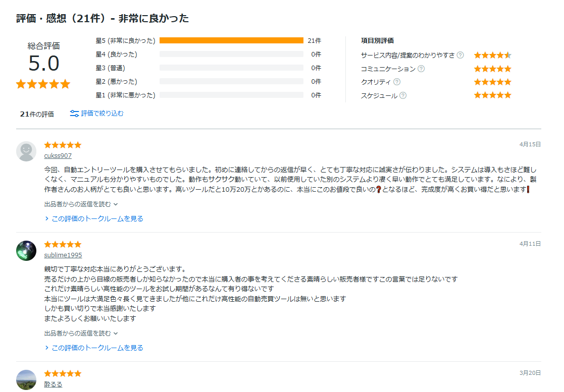Expand seller reply under sublime1995's review

[x=81, y=333]
